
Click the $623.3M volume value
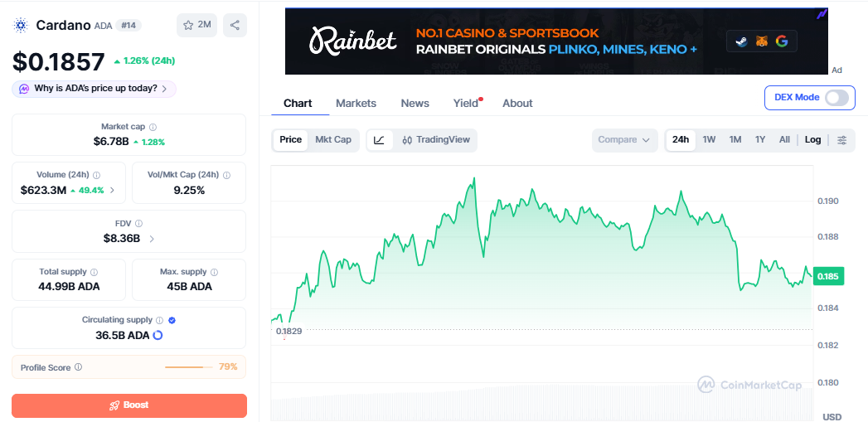[43, 191]
